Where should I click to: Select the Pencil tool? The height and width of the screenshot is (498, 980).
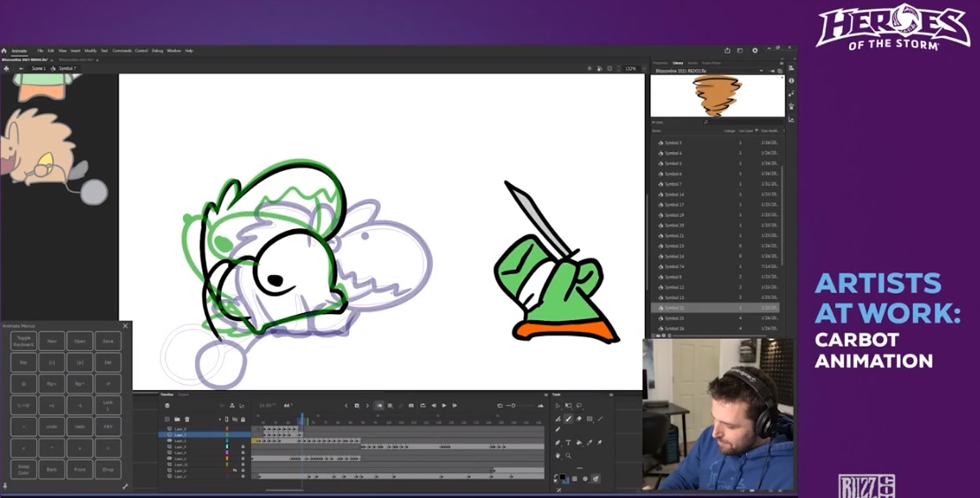pos(558,429)
